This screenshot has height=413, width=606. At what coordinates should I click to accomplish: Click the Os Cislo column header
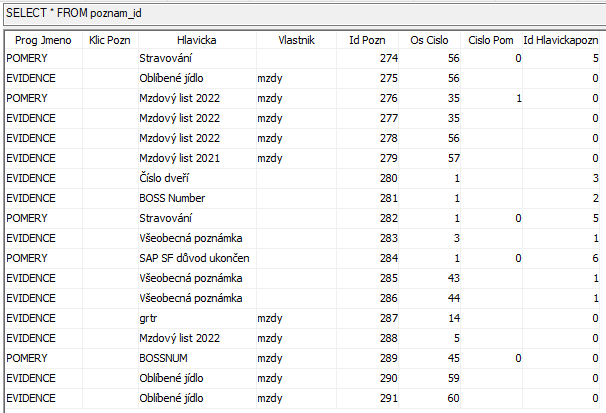pos(429,40)
